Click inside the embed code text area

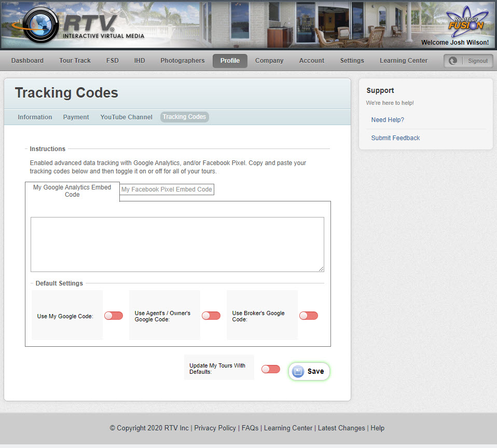(x=177, y=245)
